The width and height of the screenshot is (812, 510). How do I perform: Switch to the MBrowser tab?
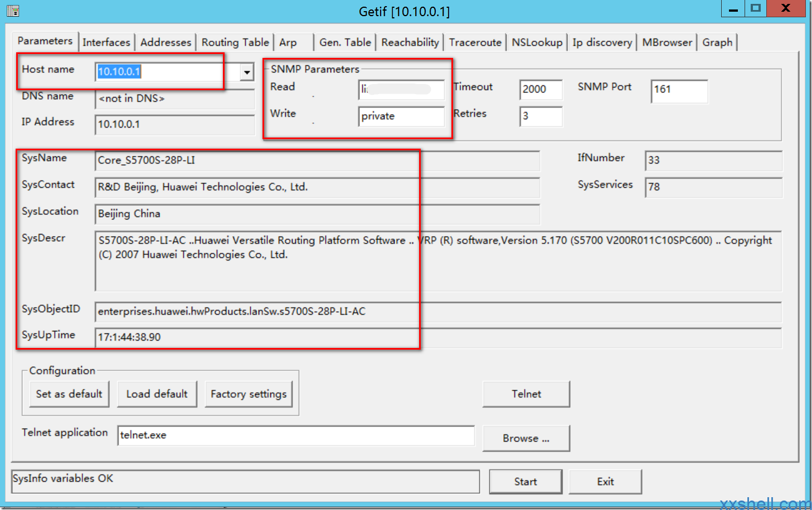pyautogui.click(x=667, y=42)
